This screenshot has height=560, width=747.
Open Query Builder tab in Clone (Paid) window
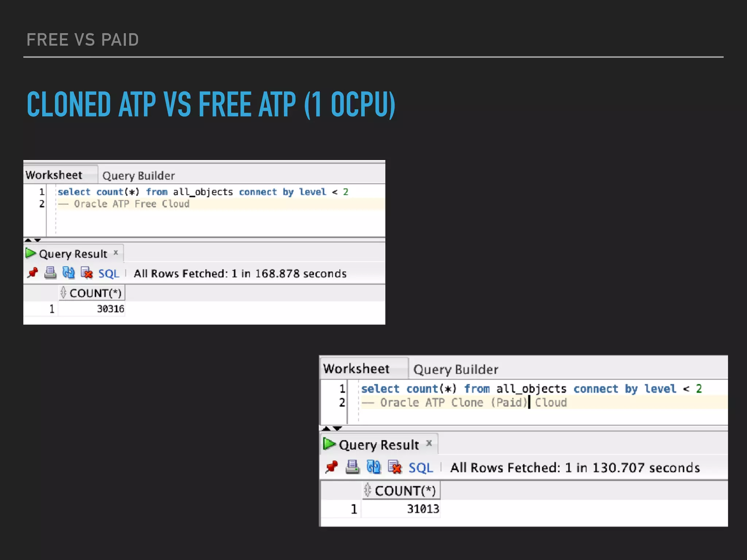click(456, 370)
